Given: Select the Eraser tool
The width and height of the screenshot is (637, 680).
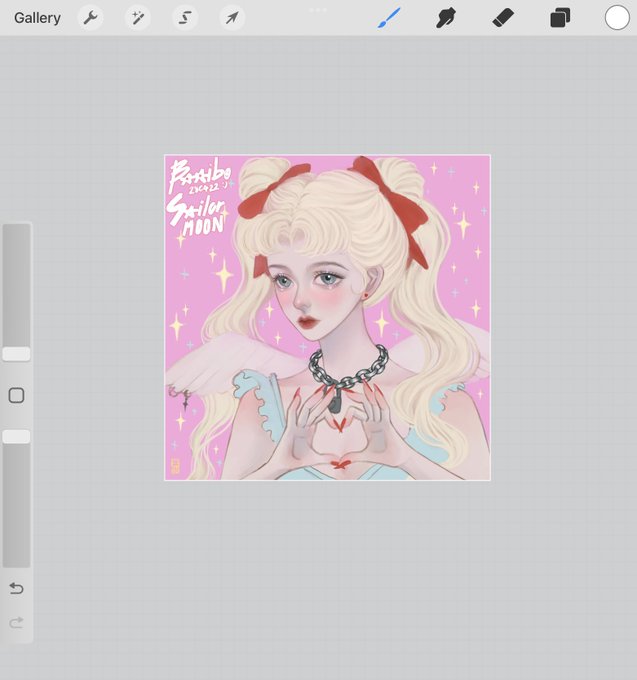Looking at the screenshot, I should point(503,18).
